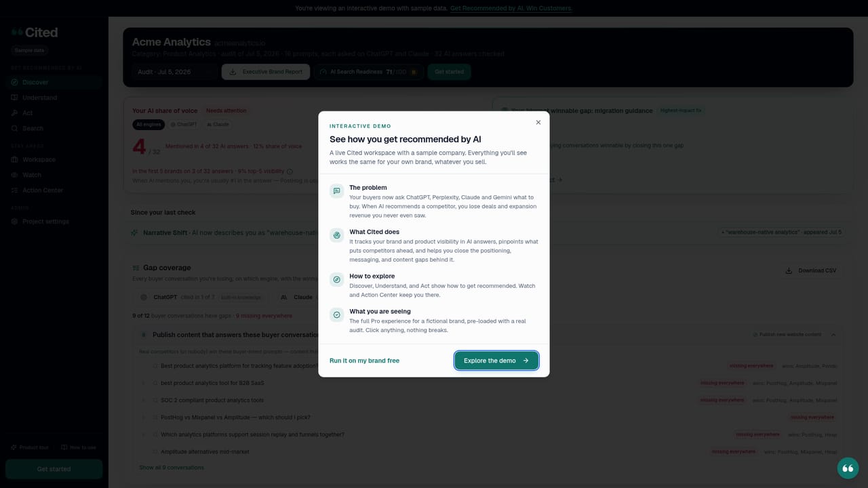Close the interactive demo dialog

click(538, 123)
